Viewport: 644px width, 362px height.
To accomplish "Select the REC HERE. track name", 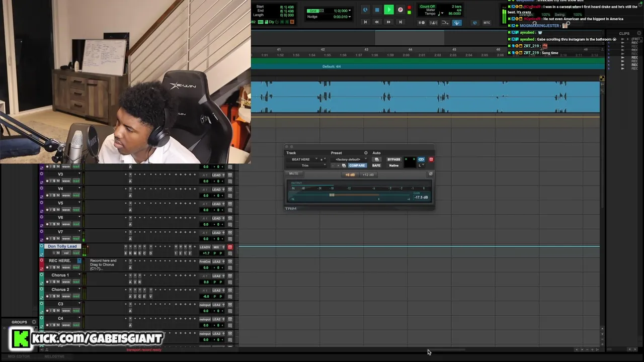I will click(59, 261).
